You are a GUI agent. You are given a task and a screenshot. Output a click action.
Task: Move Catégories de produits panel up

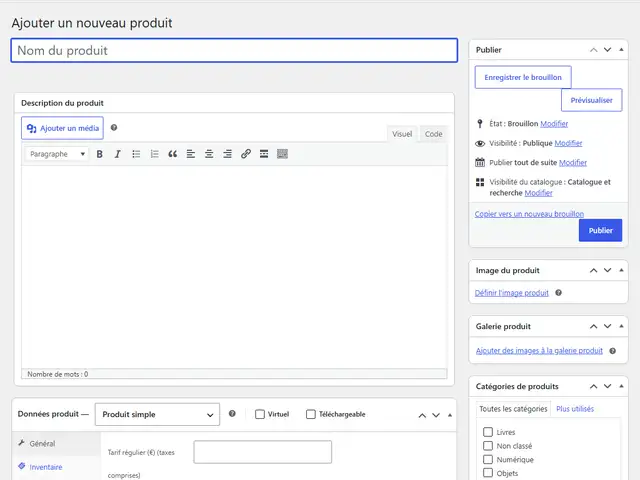593,386
